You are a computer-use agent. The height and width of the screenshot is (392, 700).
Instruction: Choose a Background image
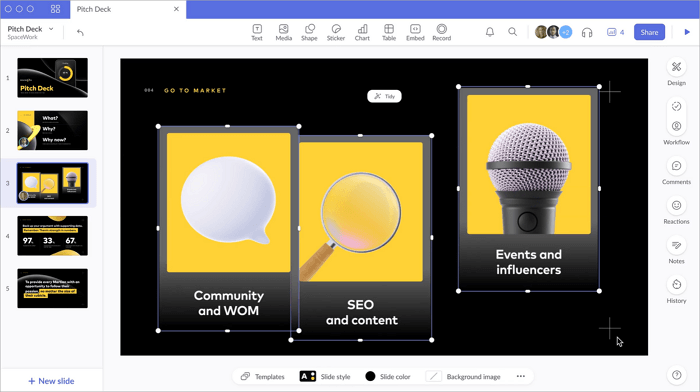point(463,376)
